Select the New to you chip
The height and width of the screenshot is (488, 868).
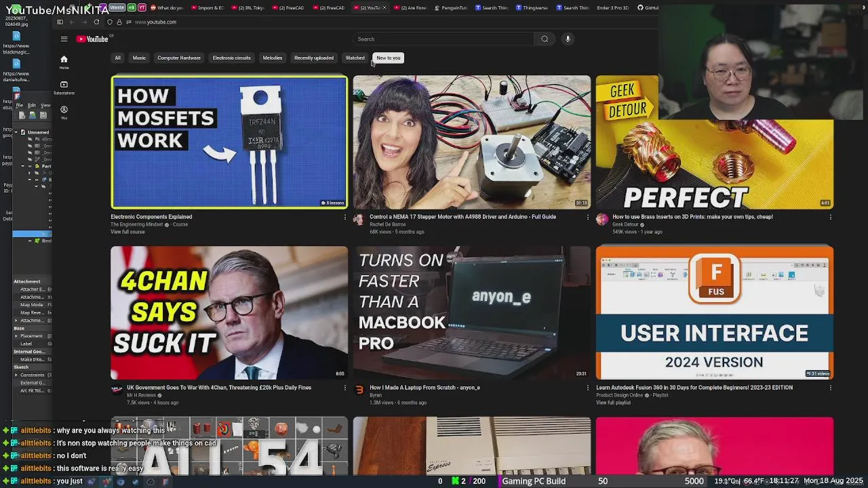click(x=389, y=58)
